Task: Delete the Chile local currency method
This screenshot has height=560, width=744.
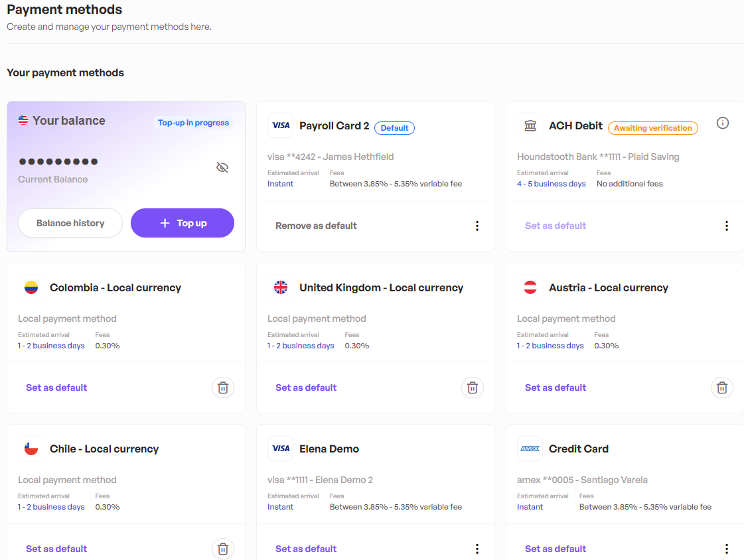Action: point(222,549)
